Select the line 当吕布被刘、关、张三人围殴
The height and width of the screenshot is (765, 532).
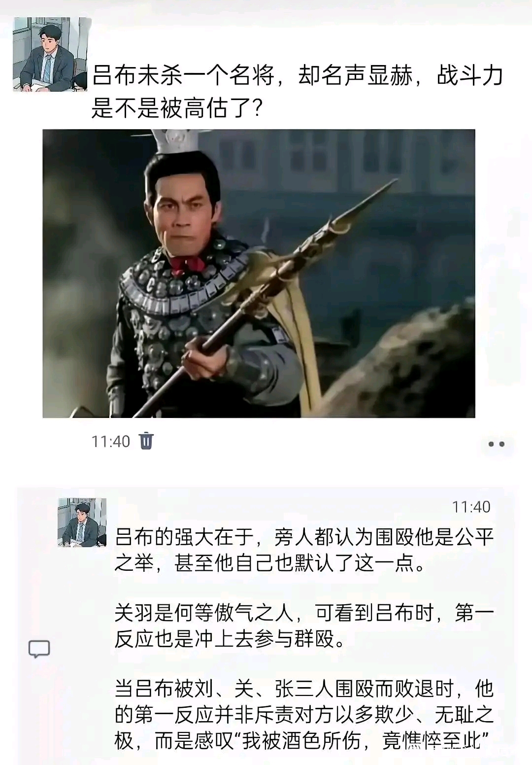click(304, 689)
